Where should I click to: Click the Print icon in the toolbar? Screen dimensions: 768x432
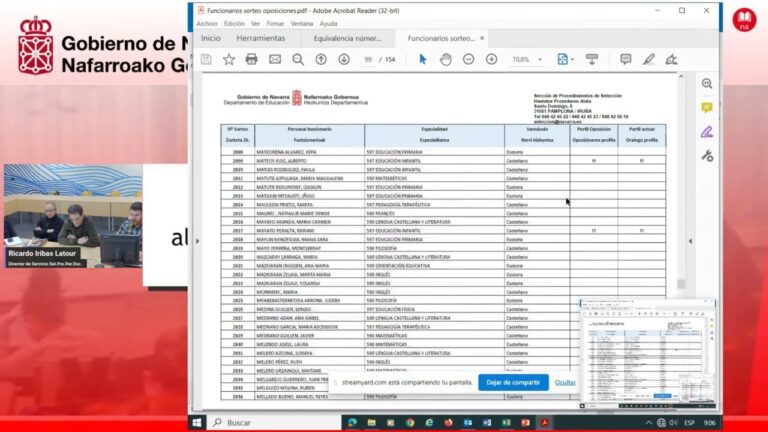pos(251,59)
